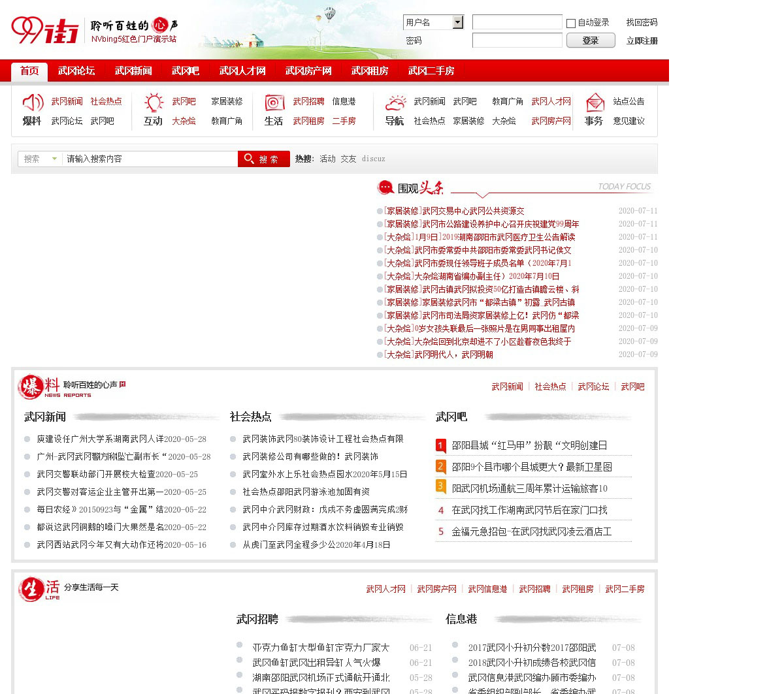
Task: Click the 导航 cloud weather icon
Action: tap(395, 103)
